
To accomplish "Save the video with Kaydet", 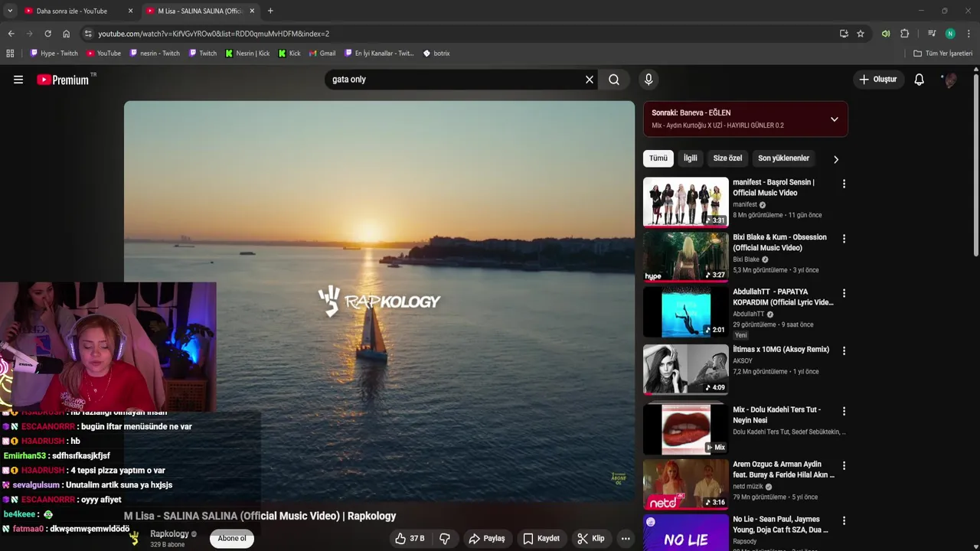I will [541, 539].
